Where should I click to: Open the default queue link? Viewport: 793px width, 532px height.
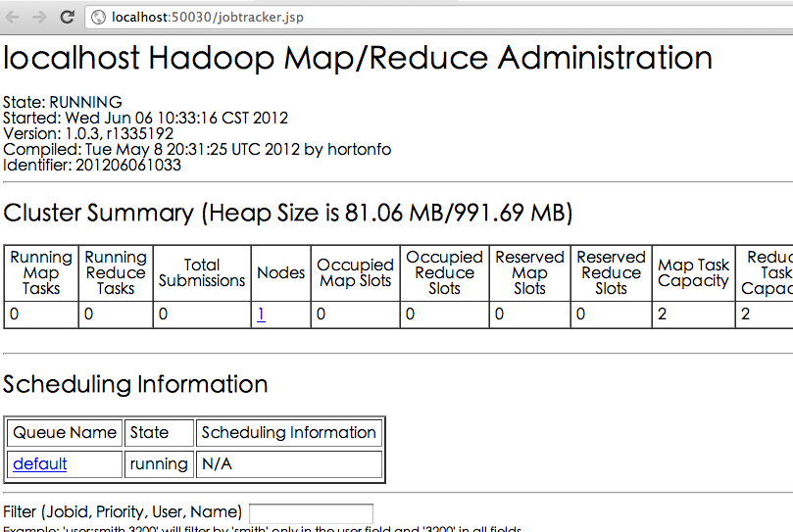tap(40, 463)
